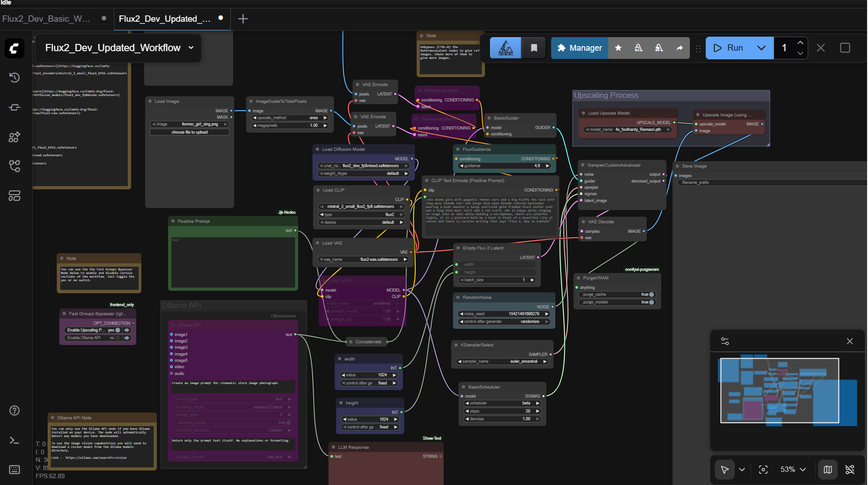Screen dimensions: 868x485
Task: Open keyboard shortcuts icon in sidebar
Action: 15,470
